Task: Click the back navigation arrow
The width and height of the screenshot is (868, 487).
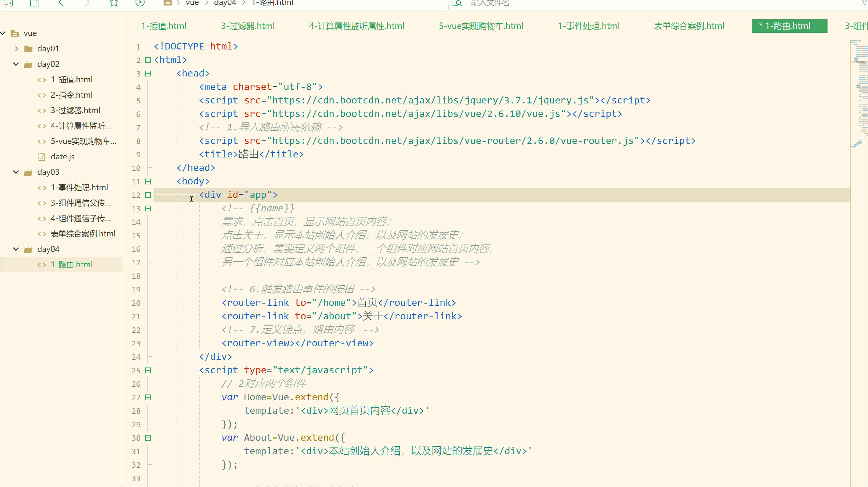Action: point(61,3)
